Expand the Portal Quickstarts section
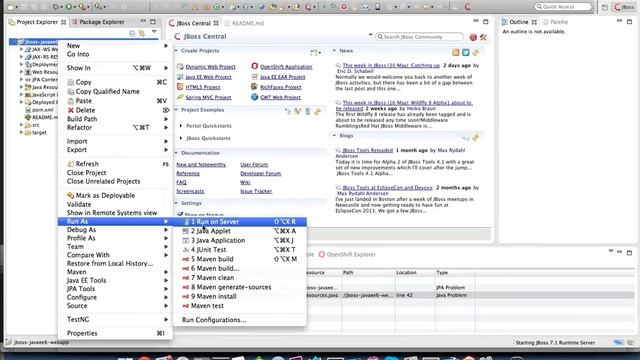 [x=181, y=126]
